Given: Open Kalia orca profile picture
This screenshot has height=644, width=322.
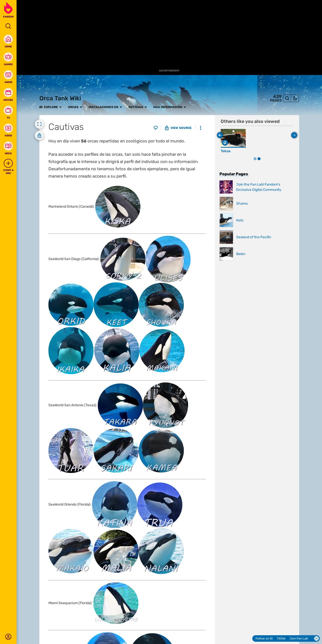Looking at the screenshot, I should [x=117, y=351].
